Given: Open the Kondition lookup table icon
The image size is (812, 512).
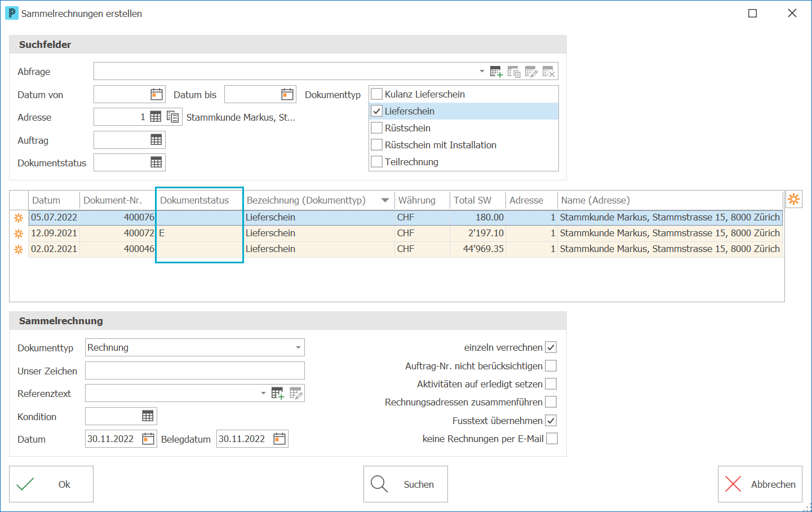Looking at the screenshot, I should (148, 416).
